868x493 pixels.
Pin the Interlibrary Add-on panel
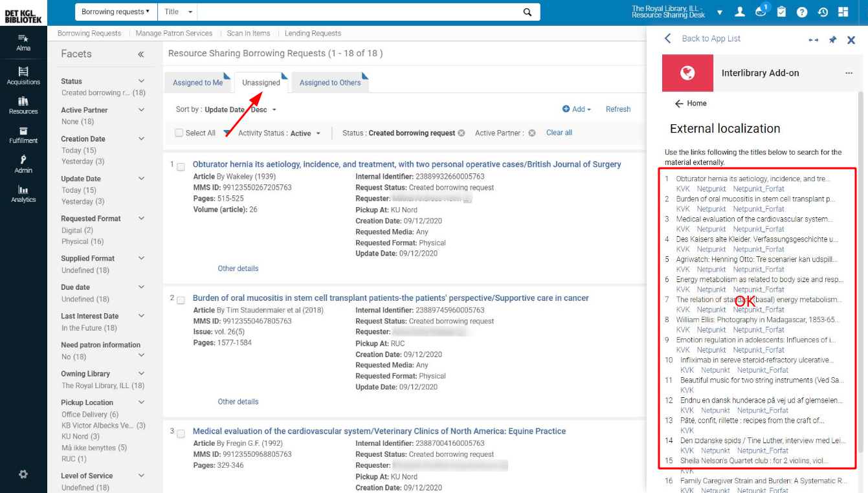click(832, 39)
